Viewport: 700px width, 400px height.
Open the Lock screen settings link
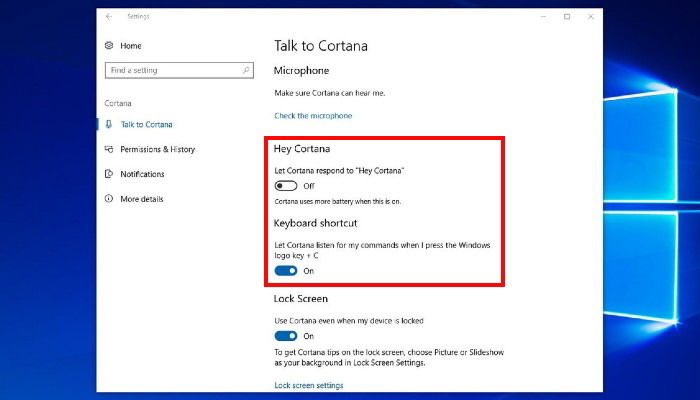[x=308, y=385]
